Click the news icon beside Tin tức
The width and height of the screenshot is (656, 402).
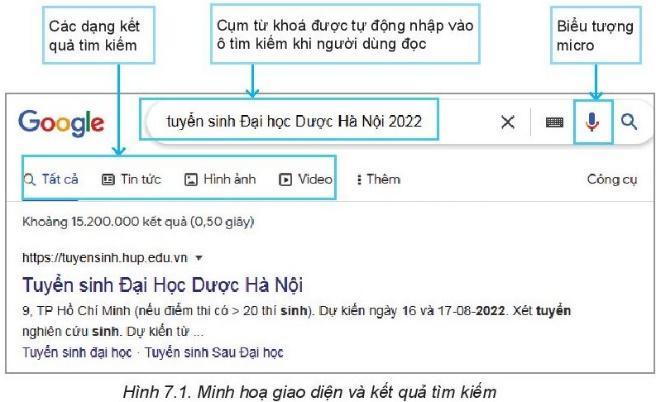tap(108, 180)
